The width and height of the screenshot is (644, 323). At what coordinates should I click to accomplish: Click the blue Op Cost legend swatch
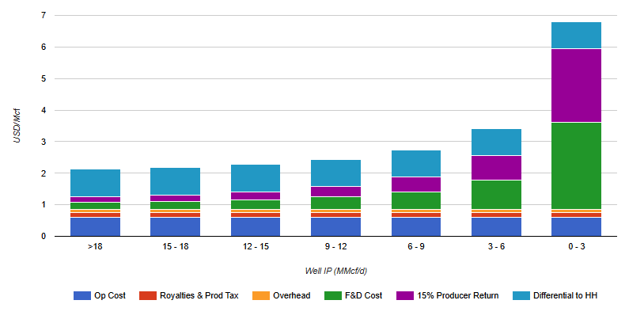click(81, 295)
